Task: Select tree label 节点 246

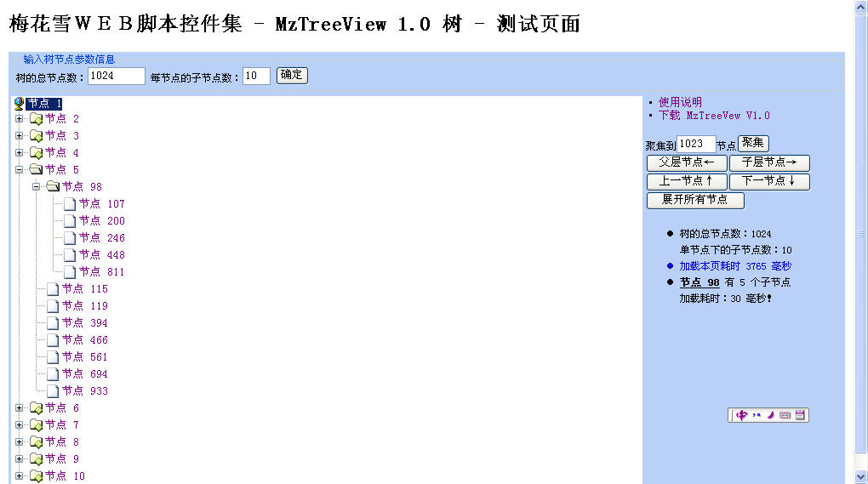Action: [x=102, y=238]
